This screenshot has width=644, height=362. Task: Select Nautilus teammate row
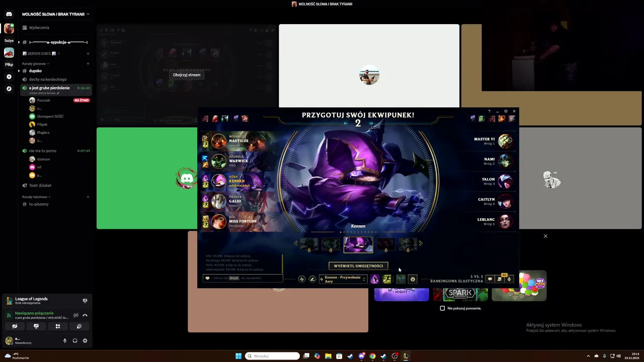click(x=236, y=141)
